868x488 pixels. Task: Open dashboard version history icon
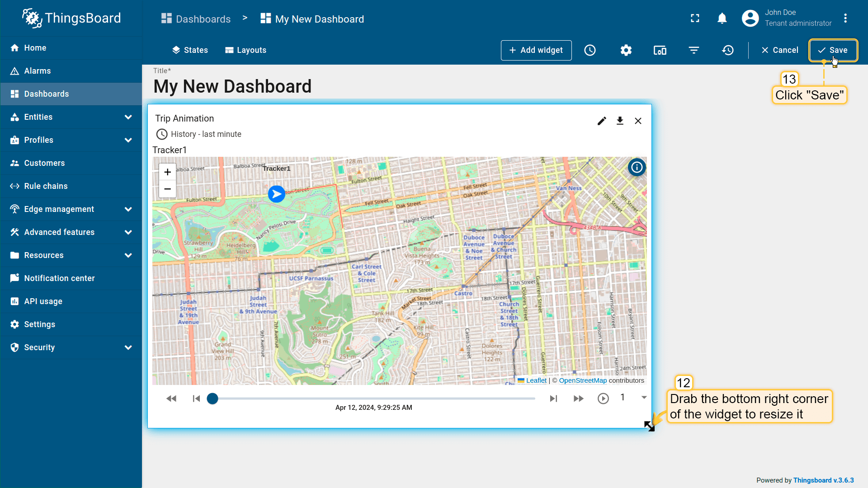728,50
